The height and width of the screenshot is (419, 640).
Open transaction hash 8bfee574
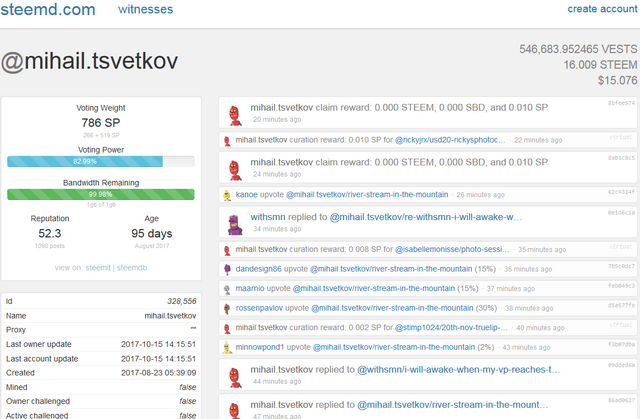621,103
